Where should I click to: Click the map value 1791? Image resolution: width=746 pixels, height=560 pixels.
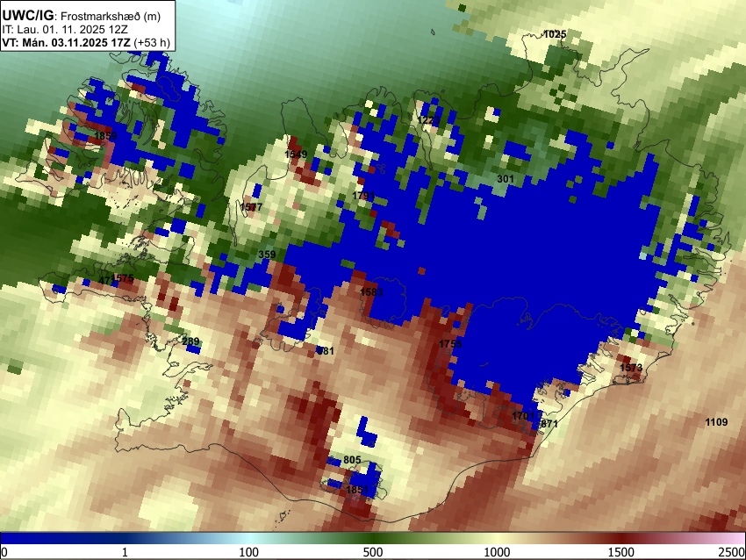(363, 196)
